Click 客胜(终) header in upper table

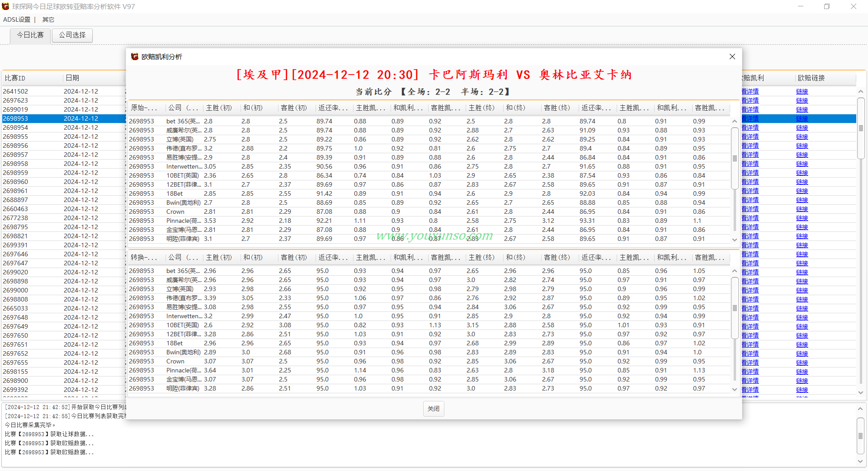(x=560, y=108)
